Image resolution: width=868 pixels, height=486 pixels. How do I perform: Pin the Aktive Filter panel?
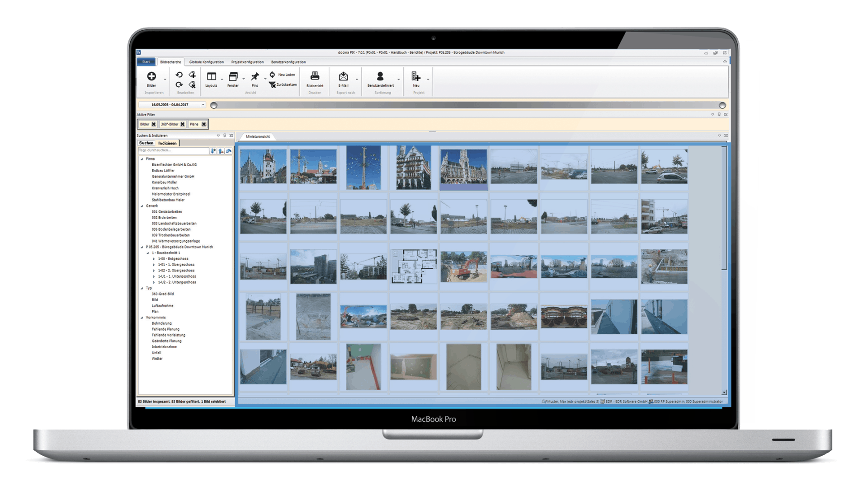pyautogui.click(x=719, y=115)
